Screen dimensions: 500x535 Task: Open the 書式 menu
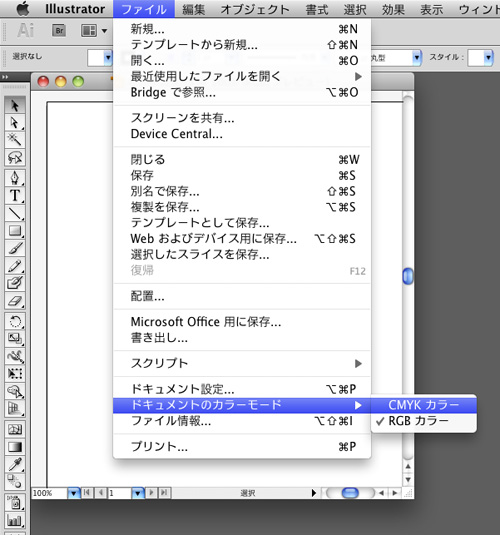[317, 9]
